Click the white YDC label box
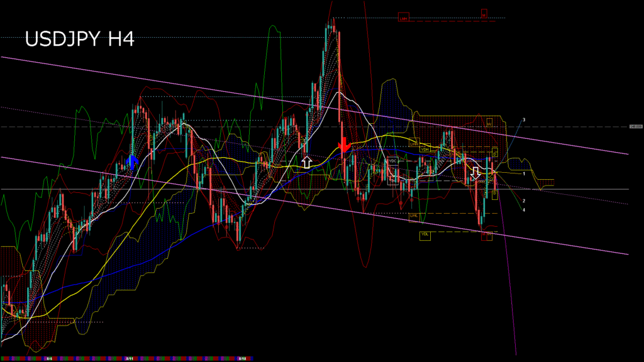Viewport: 644px width, 362px height. [393, 161]
